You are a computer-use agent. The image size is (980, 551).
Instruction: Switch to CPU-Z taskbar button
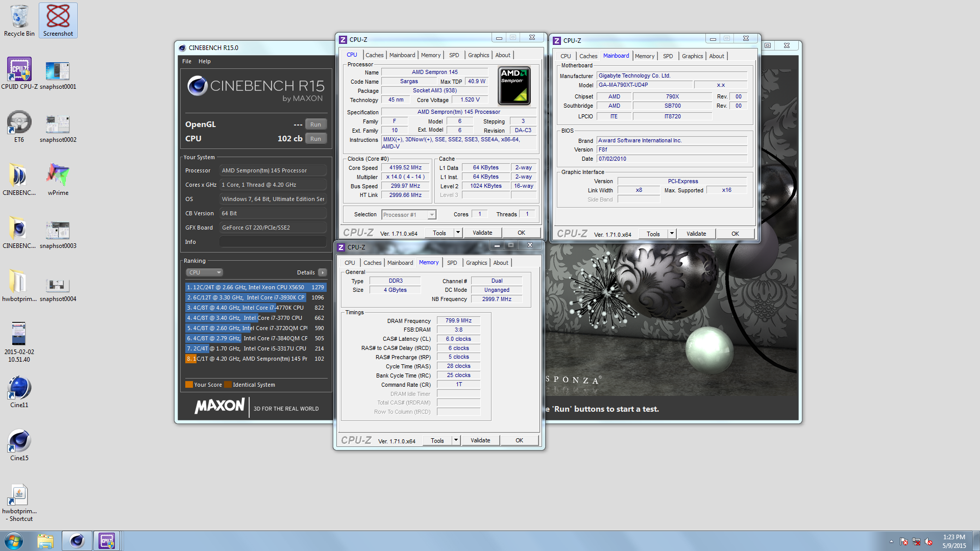pyautogui.click(x=107, y=541)
